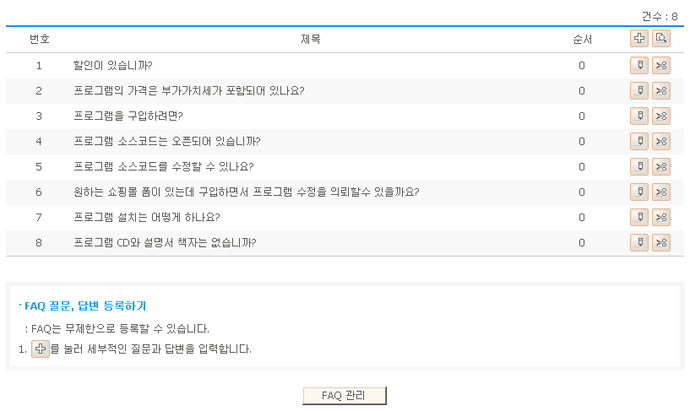The image size is (690, 411).
Task: Click the '순서' column header
Action: [581, 39]
